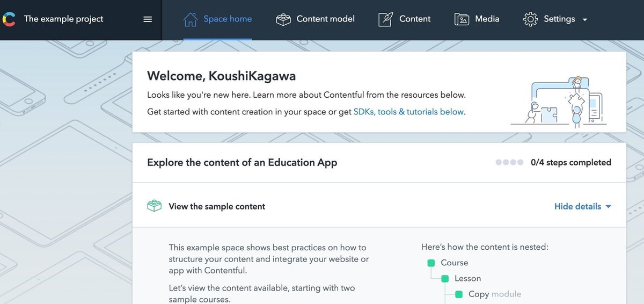Viewport: 644px width, 304px height.
Task: Switch to the Media tab
Action: pyautogui.click(x=487, y=19)
